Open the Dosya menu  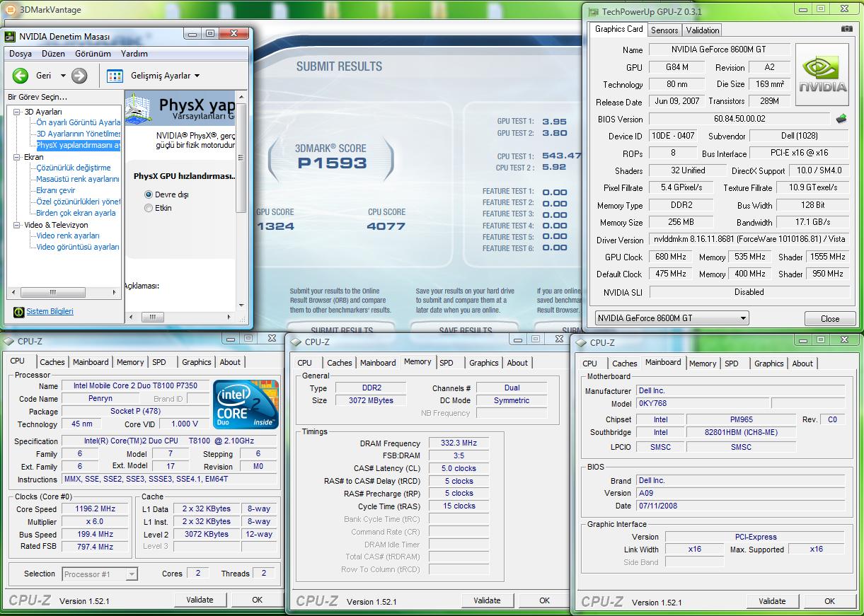point(21,54)
